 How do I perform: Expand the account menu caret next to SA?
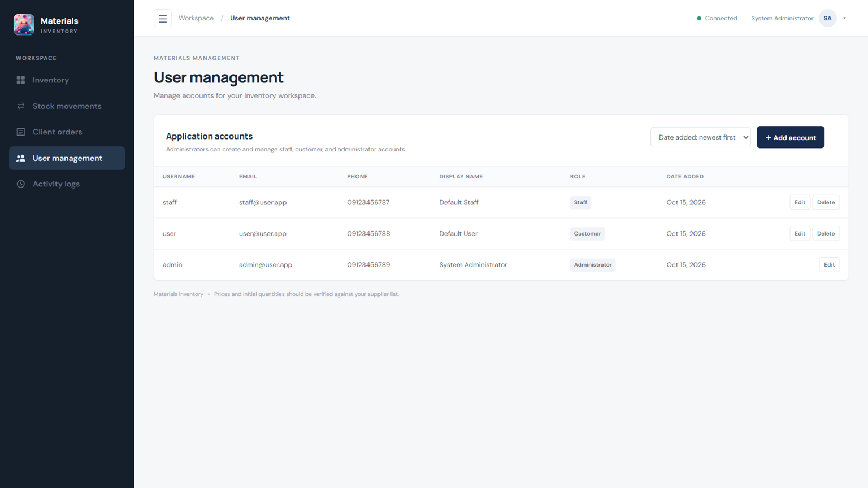click(845, 18)
